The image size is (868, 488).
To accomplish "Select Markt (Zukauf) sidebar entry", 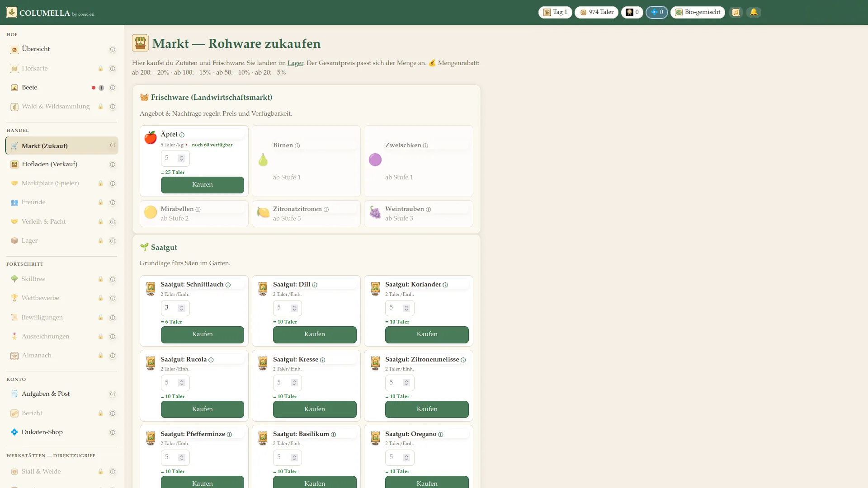I will (62, 145).
